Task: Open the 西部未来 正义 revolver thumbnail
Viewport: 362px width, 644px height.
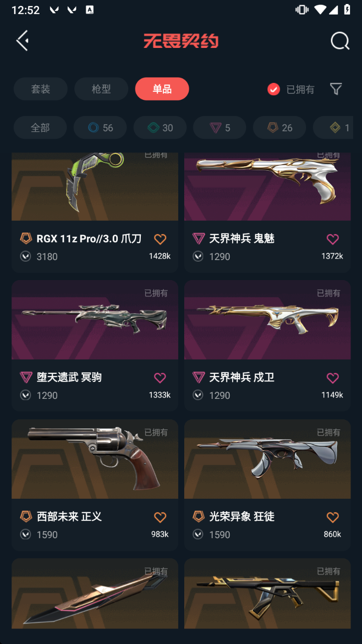Action: pyautogui.click(x=95, y=459)
